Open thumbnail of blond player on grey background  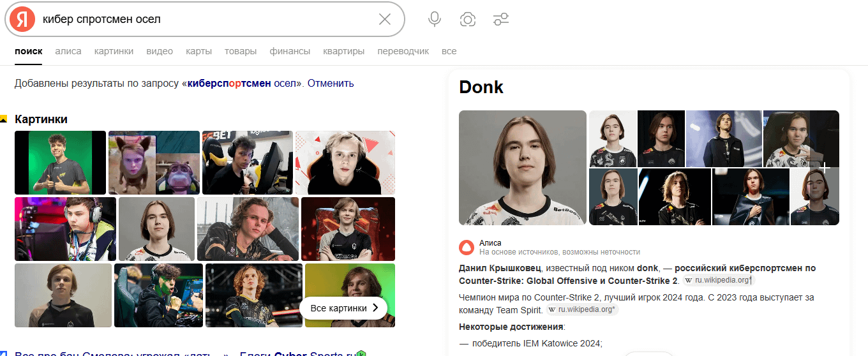tap(63, 295)
